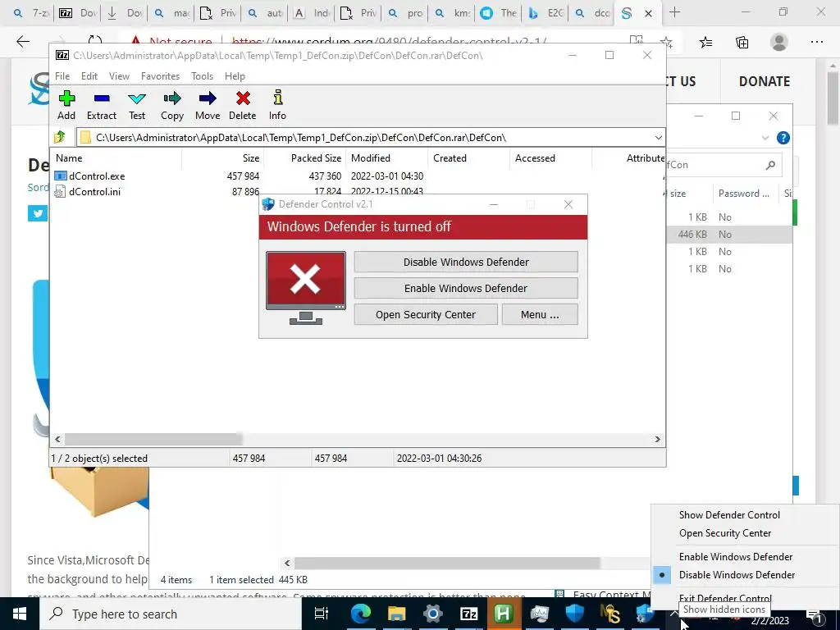Open the File menu in 7-Zip
The height and width of the screenshot is (630, 840).
62,76
